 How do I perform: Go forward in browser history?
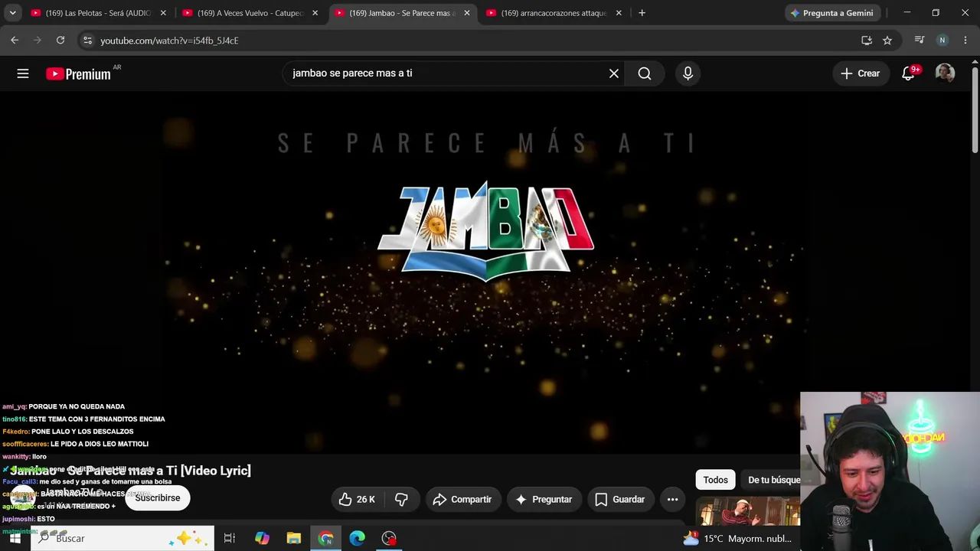(x=38, y=41)
